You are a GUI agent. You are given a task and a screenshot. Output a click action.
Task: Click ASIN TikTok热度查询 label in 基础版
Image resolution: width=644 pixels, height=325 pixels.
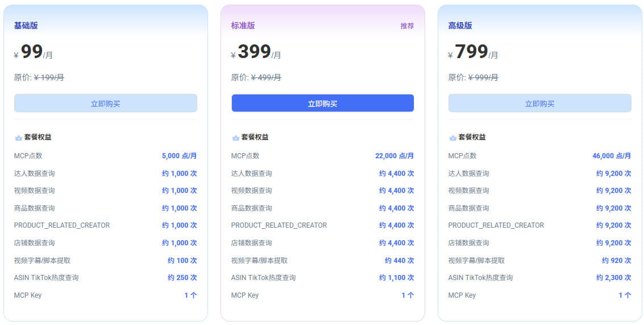pos(47,278)
